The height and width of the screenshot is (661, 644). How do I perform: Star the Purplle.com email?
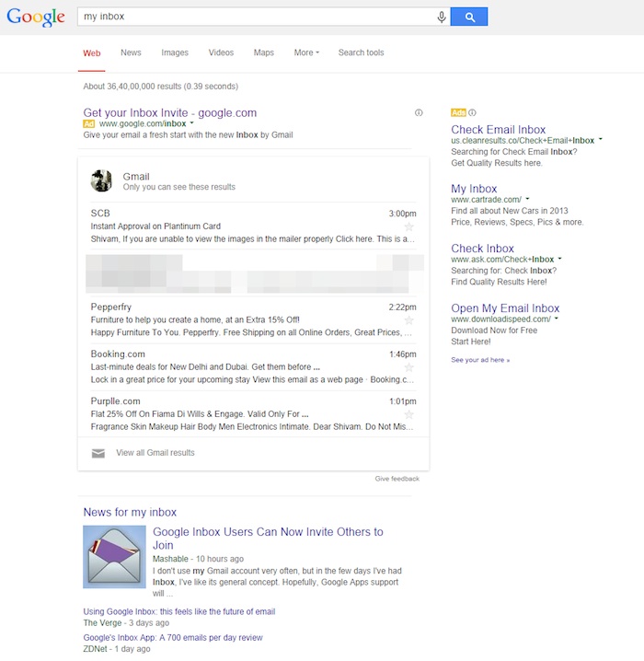point(409,414)
